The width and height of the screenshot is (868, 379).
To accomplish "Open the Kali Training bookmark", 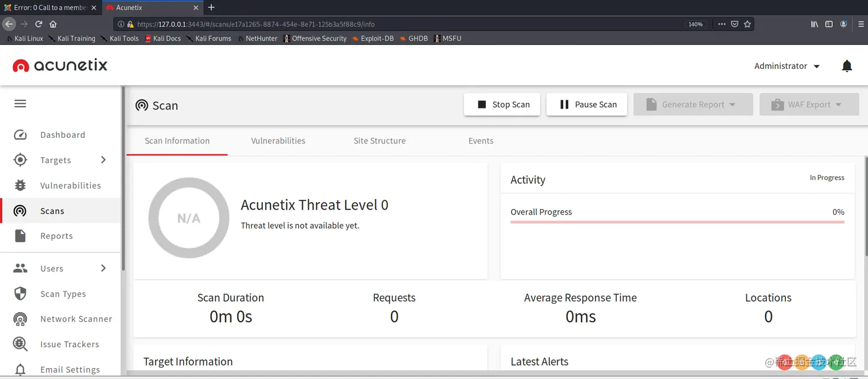I will (72, 38).
